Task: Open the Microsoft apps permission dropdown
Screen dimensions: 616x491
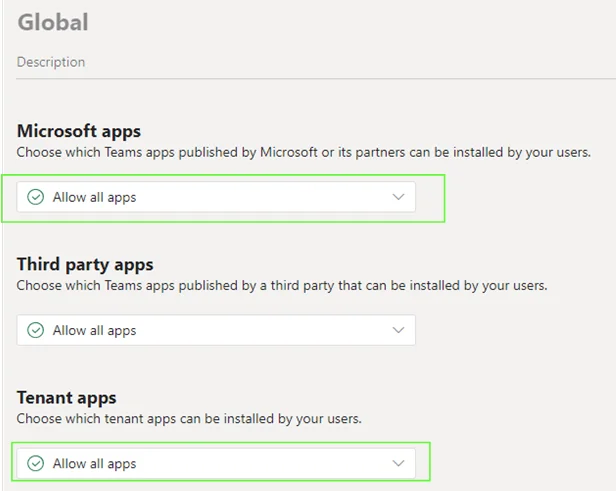Action: (x=216, y=197)
